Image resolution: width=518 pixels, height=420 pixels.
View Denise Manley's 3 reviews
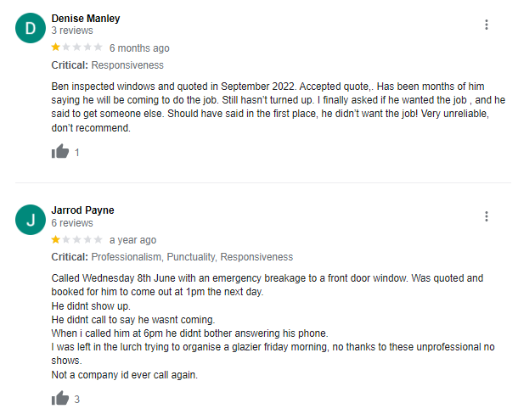[x=72, y=31]
